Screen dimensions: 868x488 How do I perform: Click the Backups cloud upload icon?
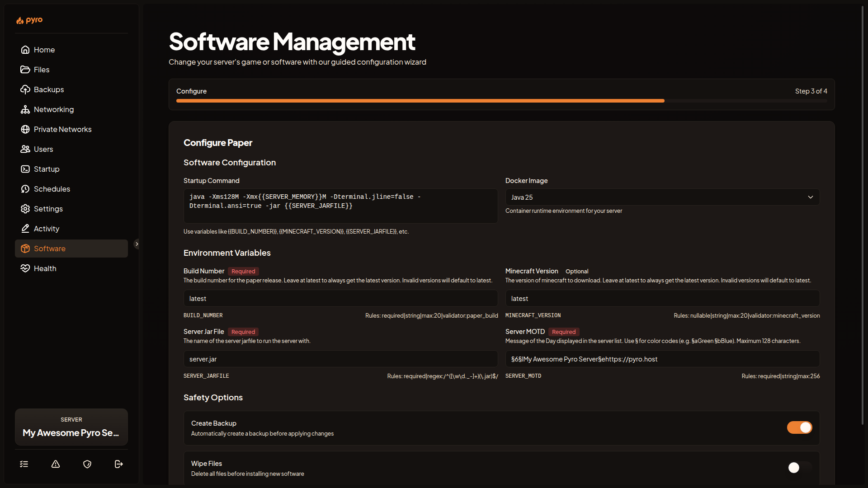click(25, 89)
